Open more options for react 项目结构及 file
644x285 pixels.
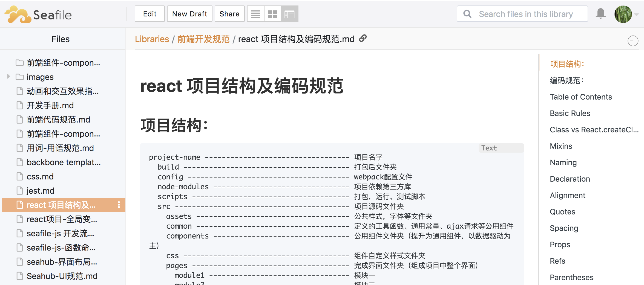119,205
